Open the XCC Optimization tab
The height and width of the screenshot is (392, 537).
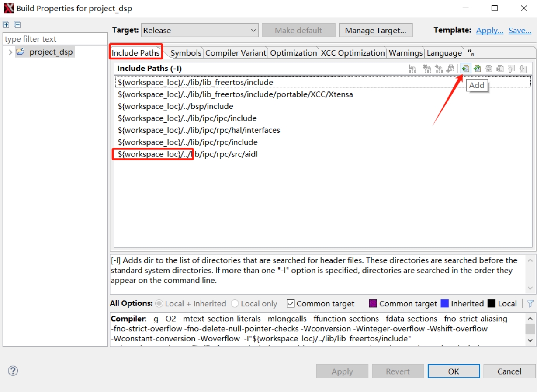(x=353, y=53)
